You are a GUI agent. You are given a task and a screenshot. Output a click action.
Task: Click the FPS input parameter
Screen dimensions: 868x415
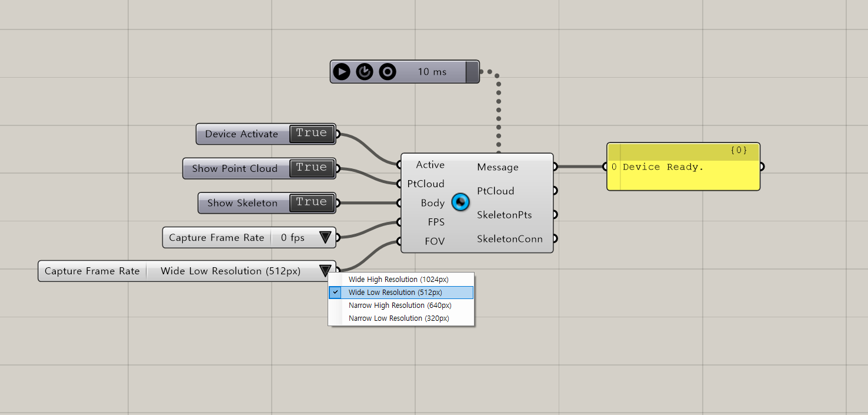tap(436, 222)
